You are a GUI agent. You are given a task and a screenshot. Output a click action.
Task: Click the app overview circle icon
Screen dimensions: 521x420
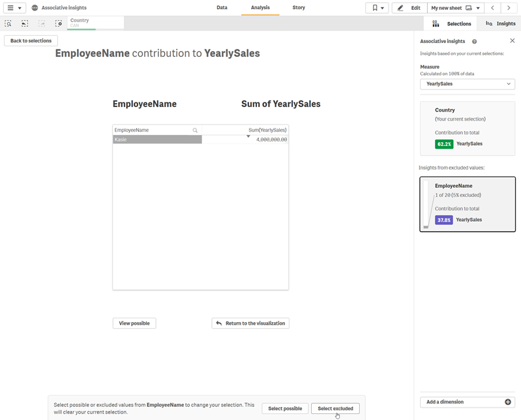[35, 8]
